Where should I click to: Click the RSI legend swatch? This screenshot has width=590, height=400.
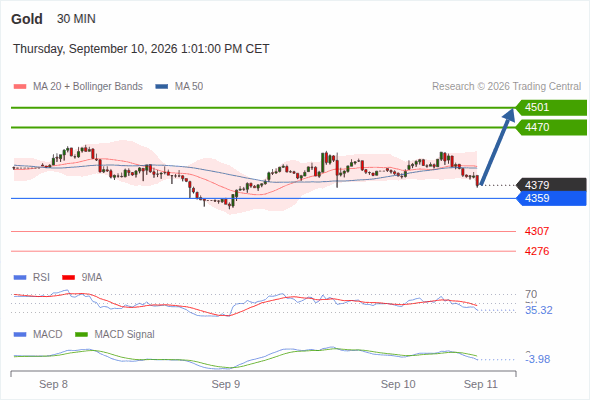(20, 278)
